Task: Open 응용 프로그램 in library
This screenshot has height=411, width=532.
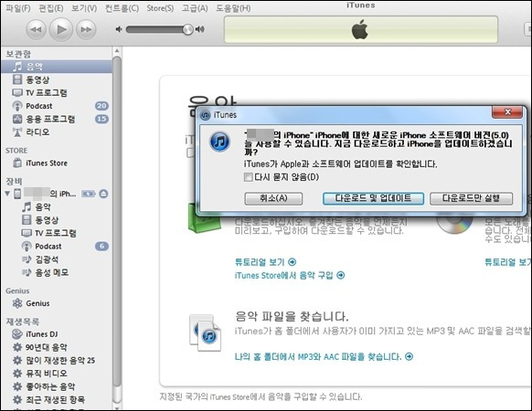Action: tap(57, 119)
